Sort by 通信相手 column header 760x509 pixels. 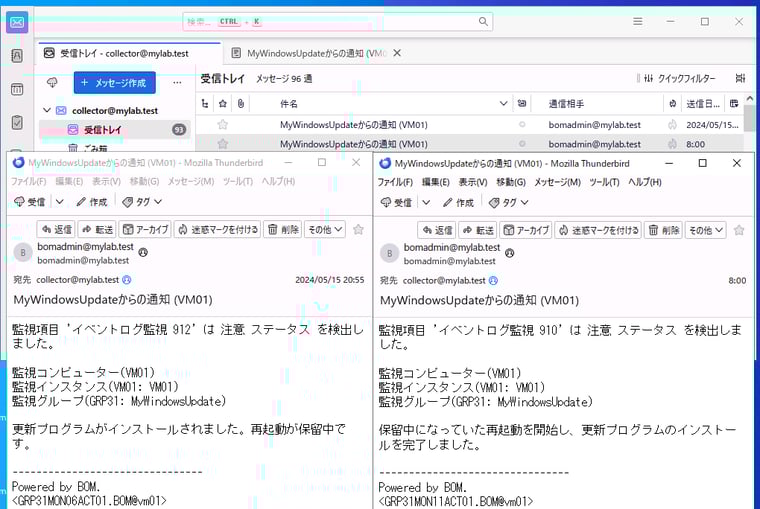pos(596,103)
